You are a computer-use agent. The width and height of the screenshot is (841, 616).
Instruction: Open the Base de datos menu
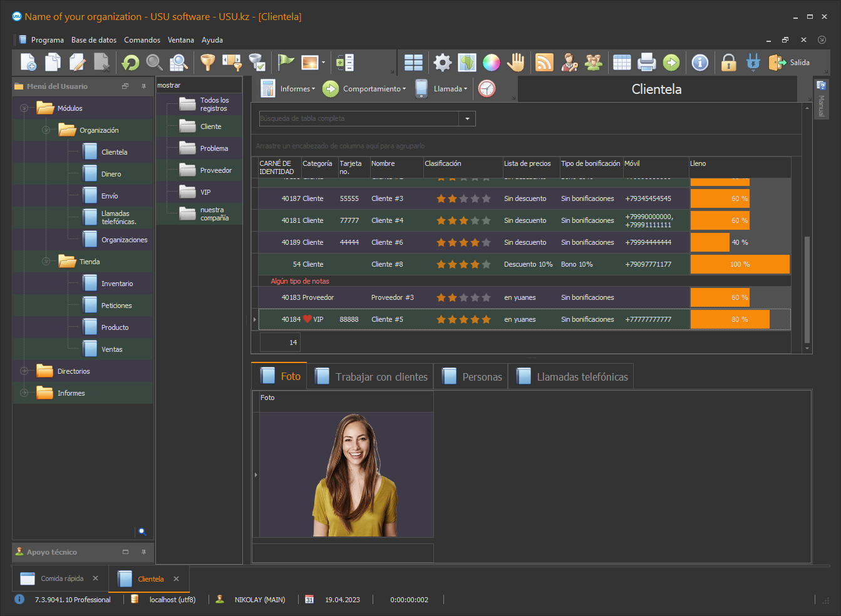tap(94, 40)
